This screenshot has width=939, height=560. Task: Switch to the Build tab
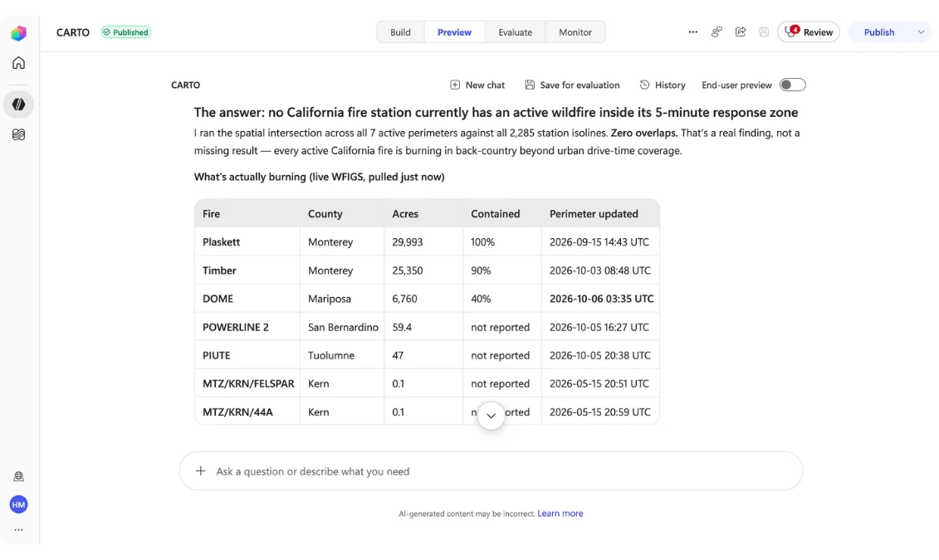(400, 32)
